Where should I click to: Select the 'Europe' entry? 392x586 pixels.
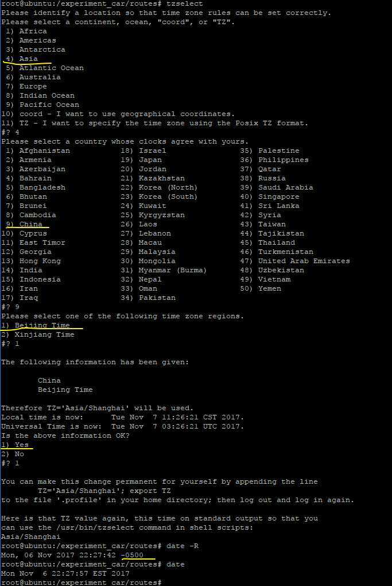click(33, 86)
